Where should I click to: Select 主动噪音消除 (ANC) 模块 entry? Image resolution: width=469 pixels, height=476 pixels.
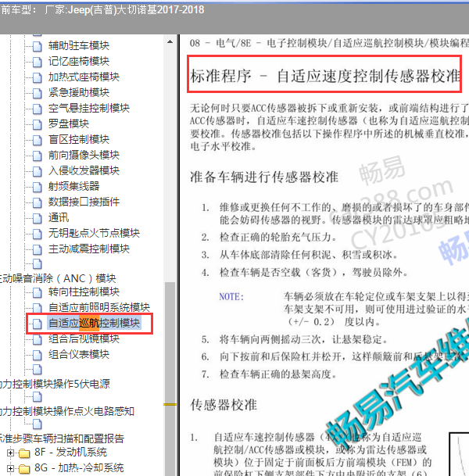point(58,278)
